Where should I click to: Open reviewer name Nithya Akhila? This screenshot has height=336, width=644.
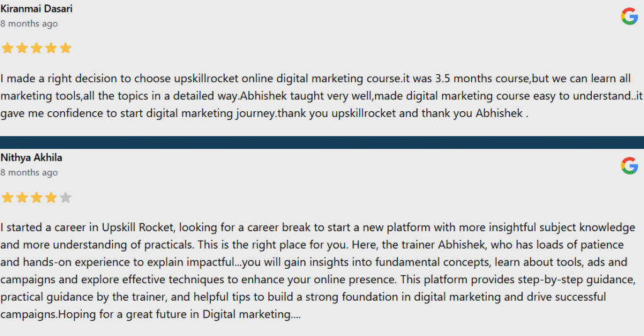(x=31, y=158)
